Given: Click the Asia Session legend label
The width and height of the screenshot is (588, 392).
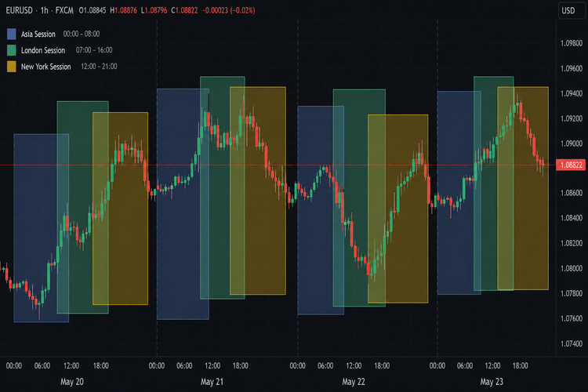Looking at the screenshot, I should point(38,34).
